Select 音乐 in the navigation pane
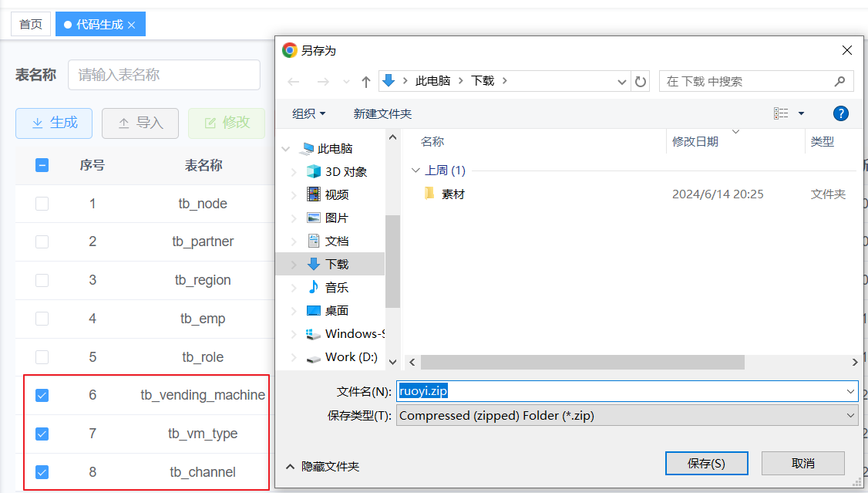868x493 pixels. point(336,287)
